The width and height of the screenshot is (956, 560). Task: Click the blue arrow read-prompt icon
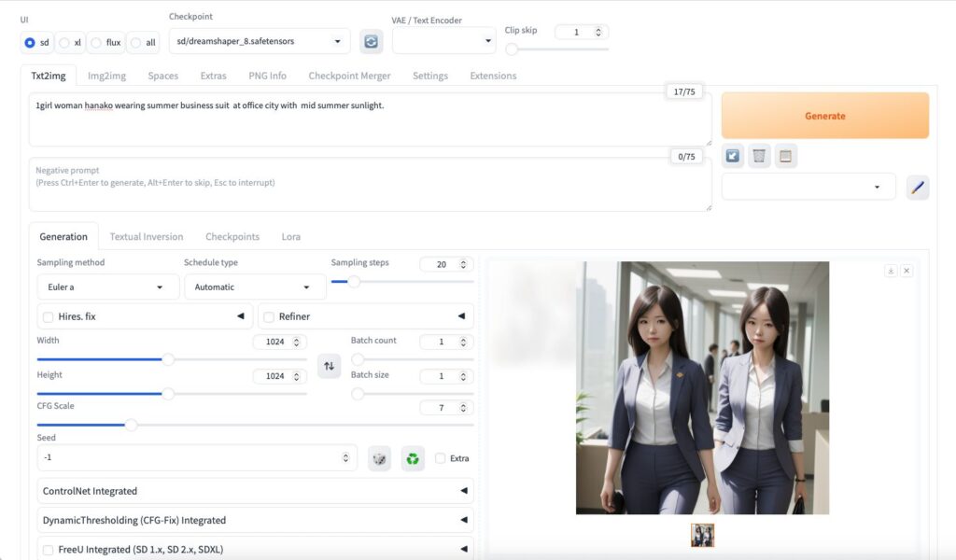(x=733, y=156)
